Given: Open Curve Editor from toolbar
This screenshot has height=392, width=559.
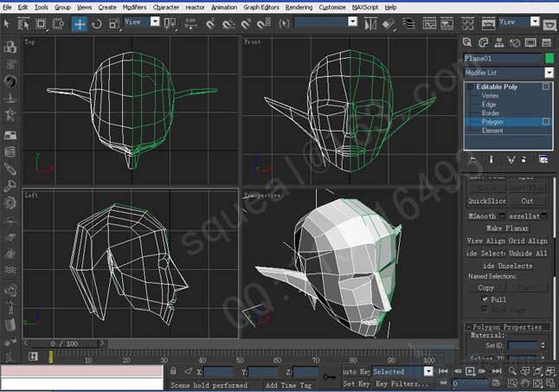Looking at the screenshot, I should point(429,24).
